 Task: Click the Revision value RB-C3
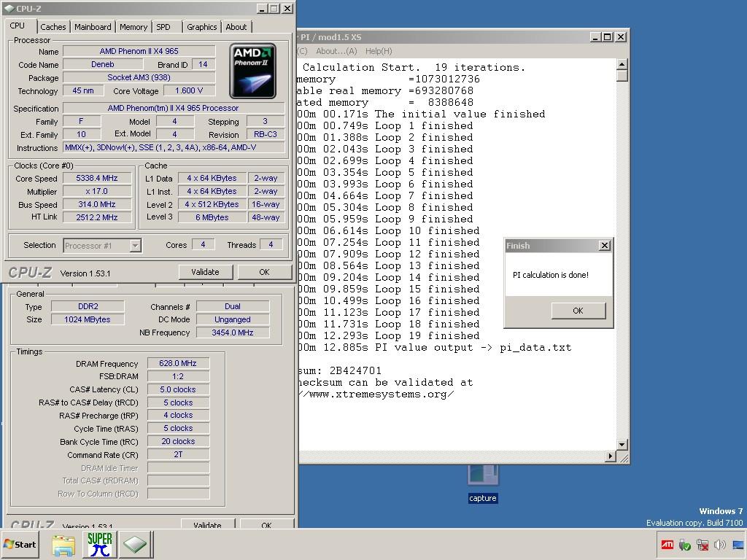(x=266, y=134)
